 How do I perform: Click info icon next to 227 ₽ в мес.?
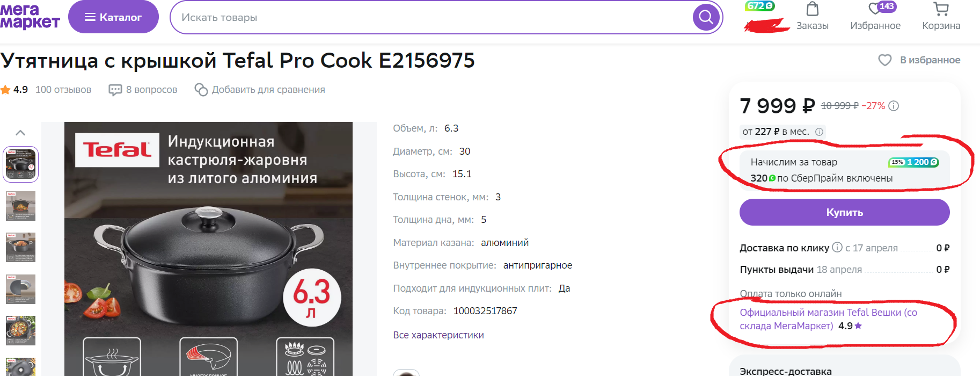tap(819, 132)
